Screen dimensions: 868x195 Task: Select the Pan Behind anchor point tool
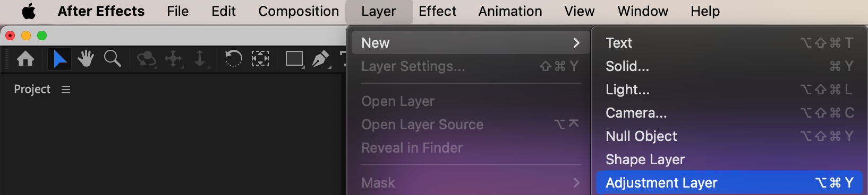(x=260, y=58)
